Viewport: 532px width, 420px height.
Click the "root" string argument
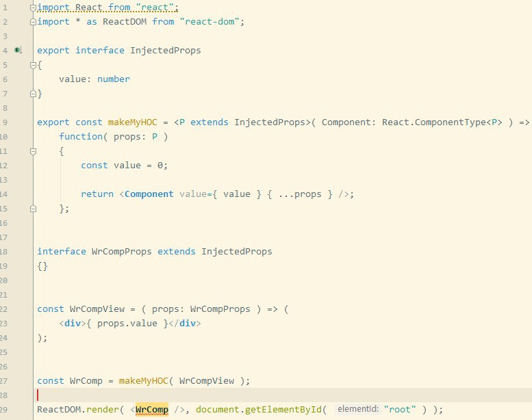point(400,410)
